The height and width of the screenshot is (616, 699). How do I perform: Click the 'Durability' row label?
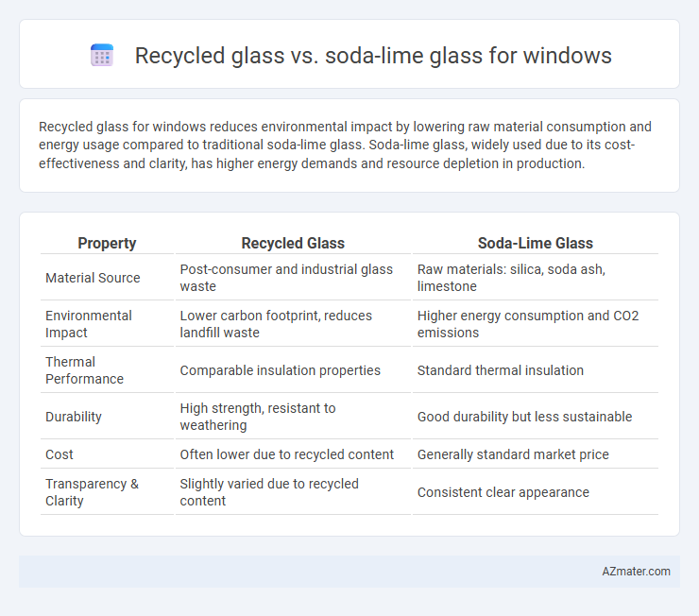(74, 417)
